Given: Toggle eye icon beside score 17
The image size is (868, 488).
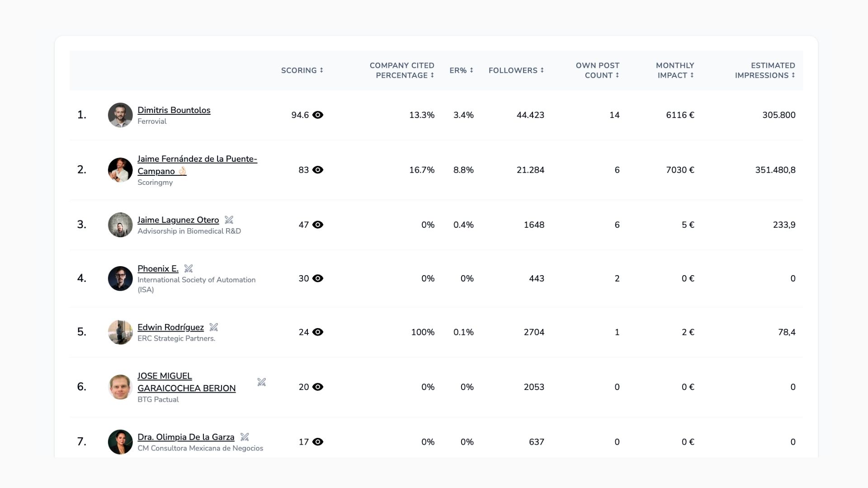Looking at the screenshot, I should tap(318, 442).
